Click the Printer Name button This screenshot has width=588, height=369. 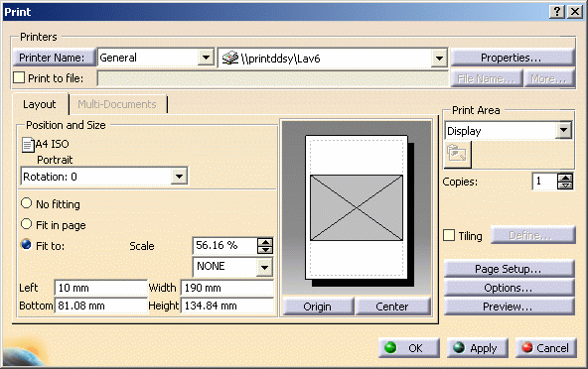[54, 58]
